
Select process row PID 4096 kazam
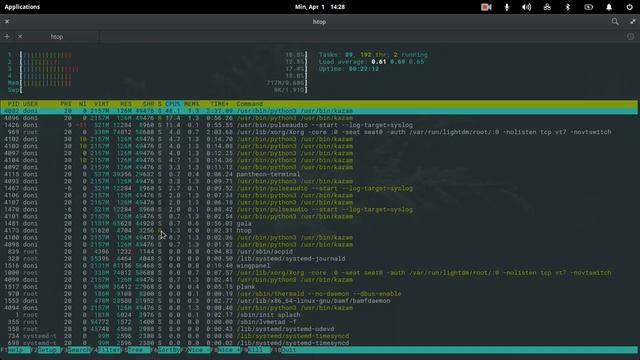319,118
